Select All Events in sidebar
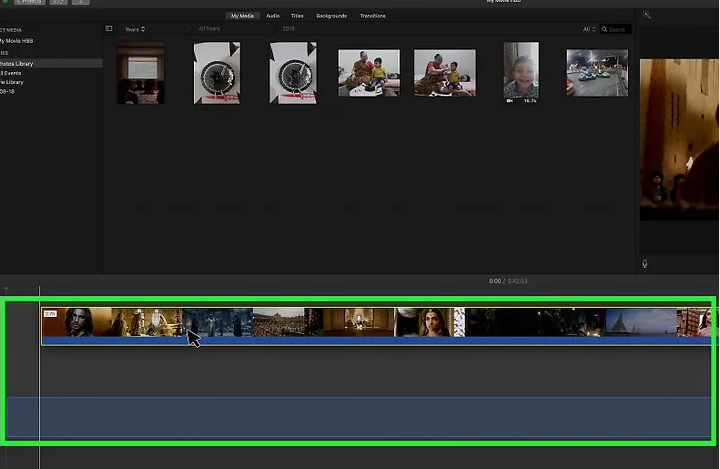 click(11, 73)
